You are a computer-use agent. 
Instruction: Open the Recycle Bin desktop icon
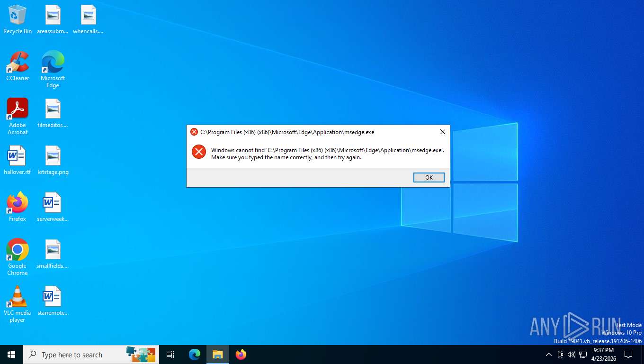[18, 19]
